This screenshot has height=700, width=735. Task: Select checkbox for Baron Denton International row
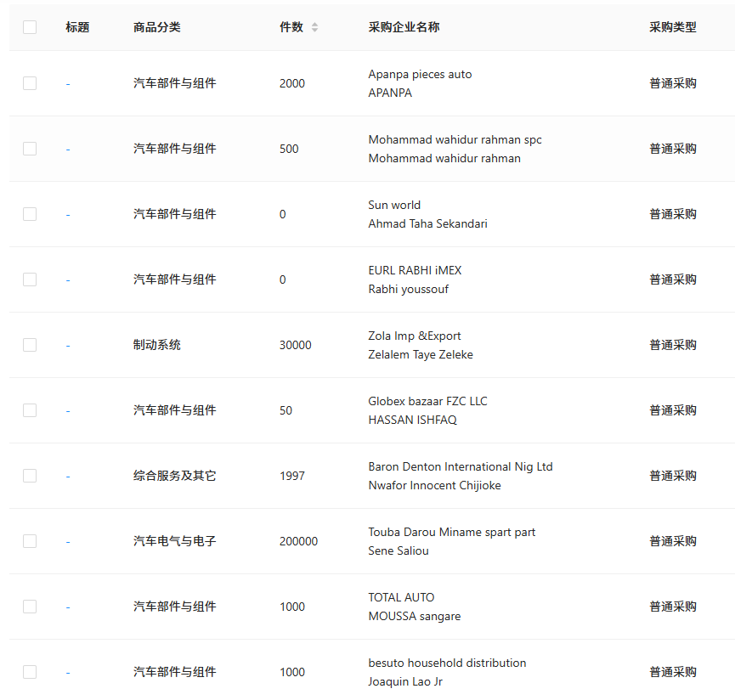point(30,476)
